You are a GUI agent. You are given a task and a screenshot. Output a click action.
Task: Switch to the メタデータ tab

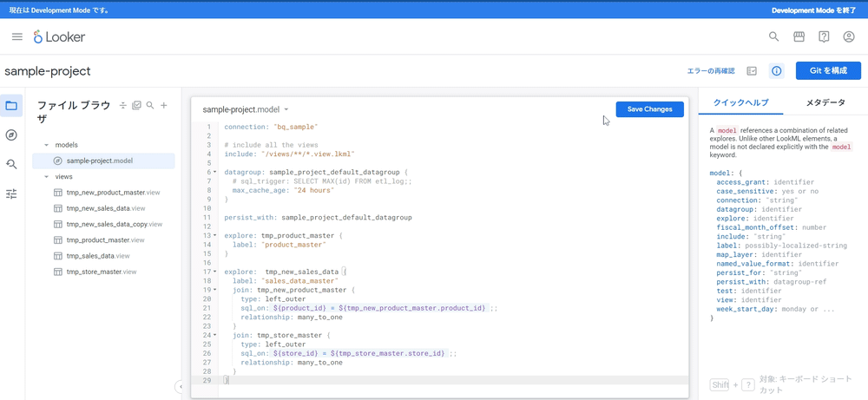825,102
